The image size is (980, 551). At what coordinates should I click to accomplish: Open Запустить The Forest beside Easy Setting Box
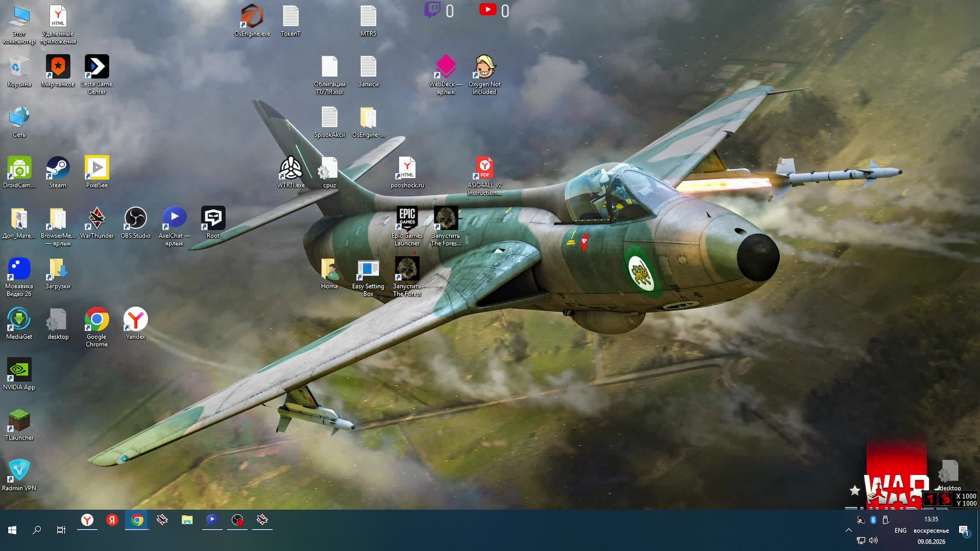(407, 277)
